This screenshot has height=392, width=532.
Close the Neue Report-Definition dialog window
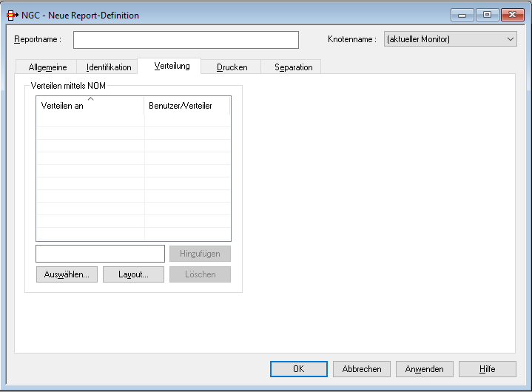click(511, 15)
